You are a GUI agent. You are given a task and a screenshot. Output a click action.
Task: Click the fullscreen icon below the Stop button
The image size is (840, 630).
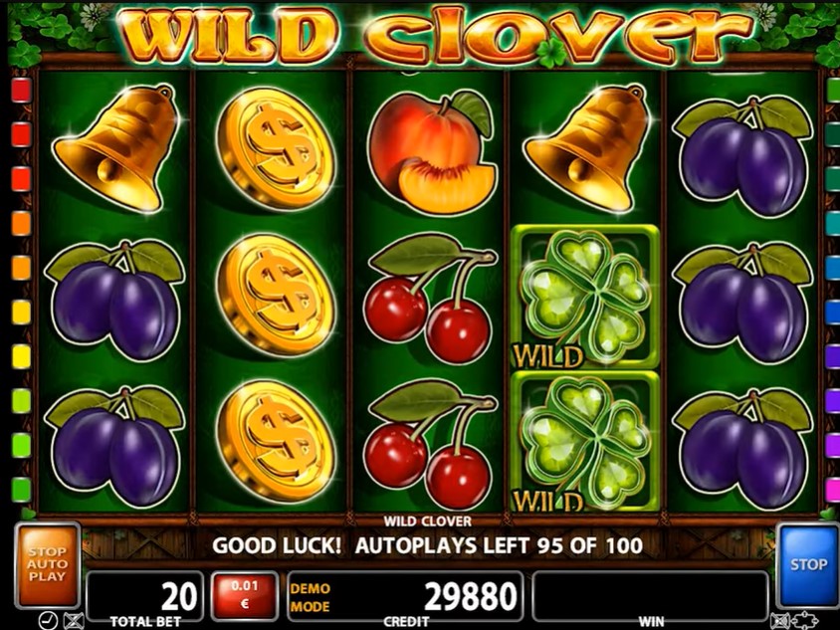pyautogui.click(x=806, y=620)
